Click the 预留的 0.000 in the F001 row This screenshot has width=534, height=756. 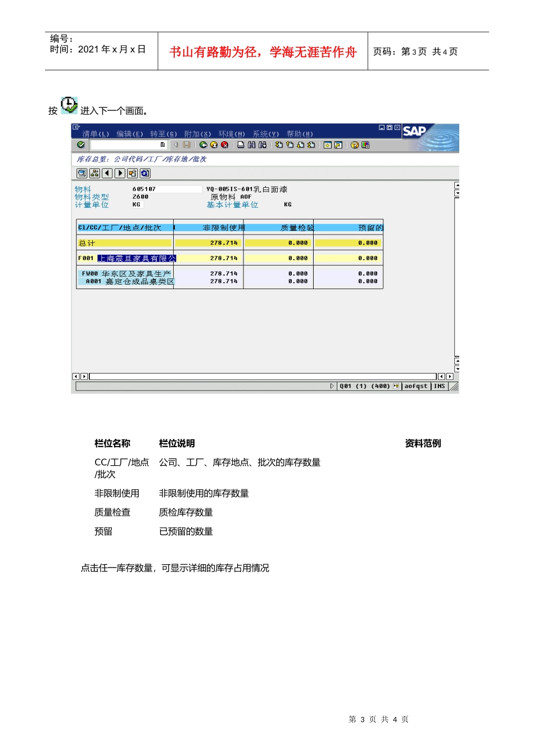(368, 258)
